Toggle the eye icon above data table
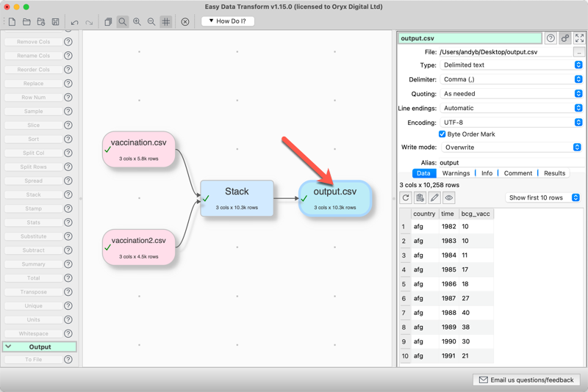The image size is (588, 392). tap(448, 197)
